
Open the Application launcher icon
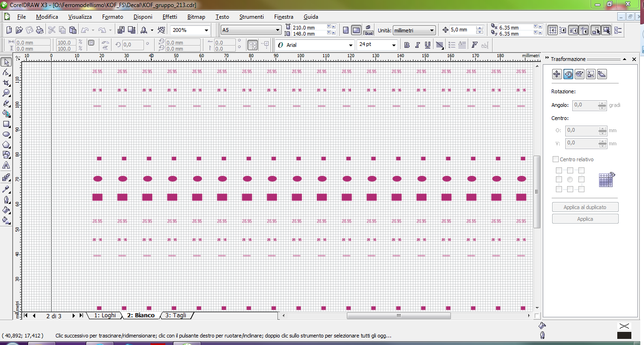click(x=143, y=30)
